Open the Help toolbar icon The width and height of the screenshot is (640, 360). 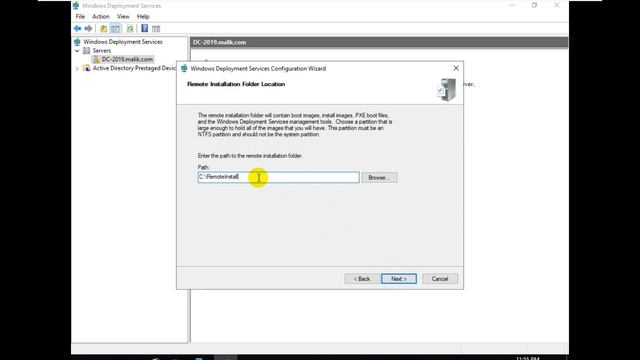point(144,28)
